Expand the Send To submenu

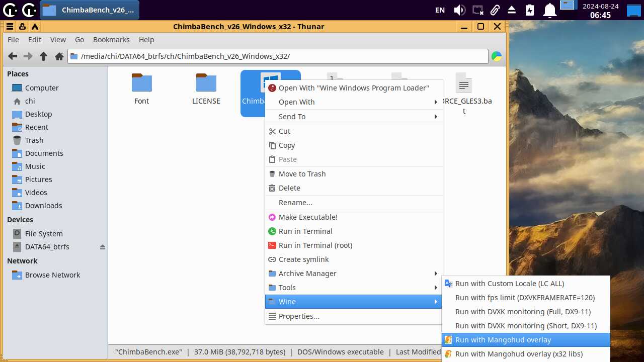[x=354, y=117]
